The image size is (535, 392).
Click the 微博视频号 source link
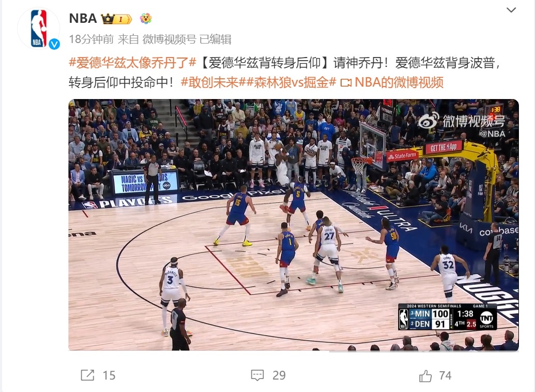pos(169,39)
